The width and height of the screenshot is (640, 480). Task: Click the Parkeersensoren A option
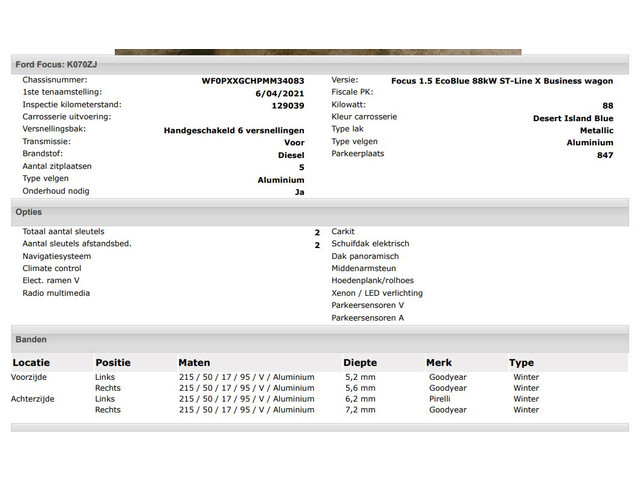[x=368, y=318]
